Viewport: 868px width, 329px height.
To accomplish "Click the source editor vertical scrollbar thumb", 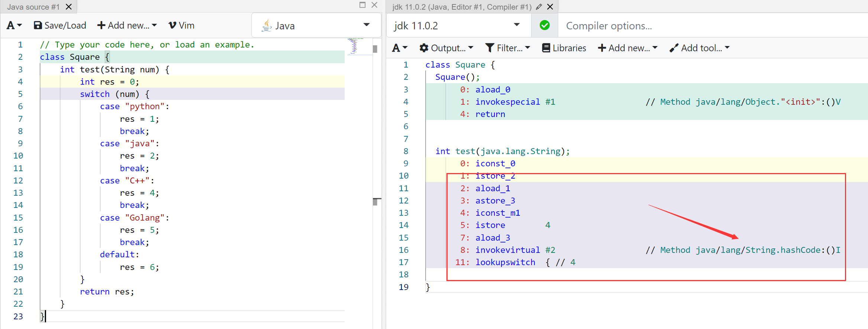I will [375, 49].
